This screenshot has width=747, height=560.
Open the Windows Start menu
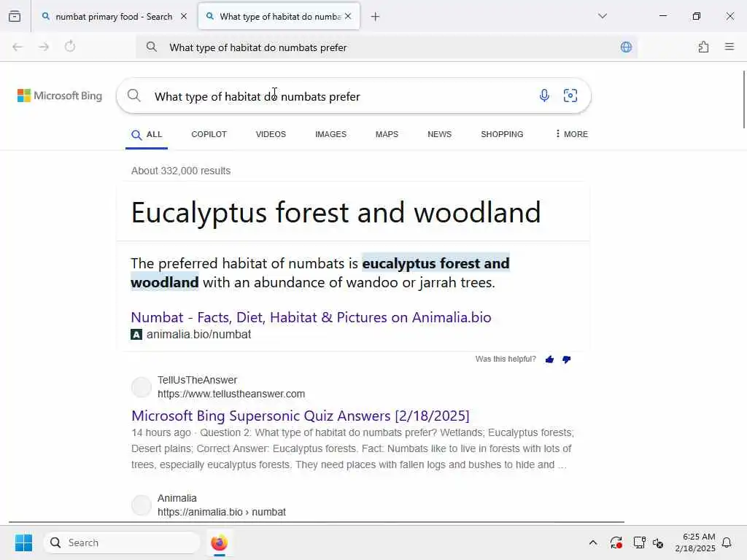[23, 542]
